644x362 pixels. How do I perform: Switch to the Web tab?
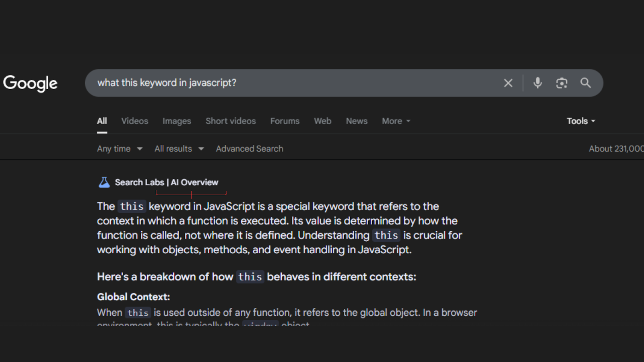[323, 121]
